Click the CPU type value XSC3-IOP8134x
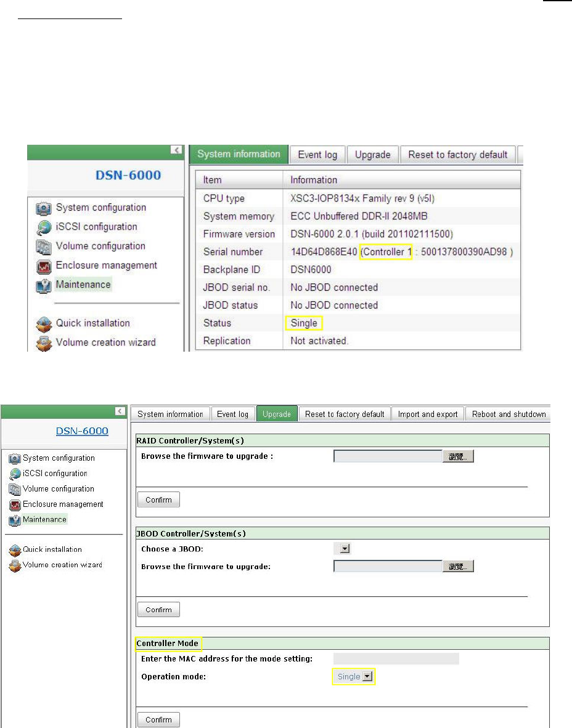 (362, 199)
